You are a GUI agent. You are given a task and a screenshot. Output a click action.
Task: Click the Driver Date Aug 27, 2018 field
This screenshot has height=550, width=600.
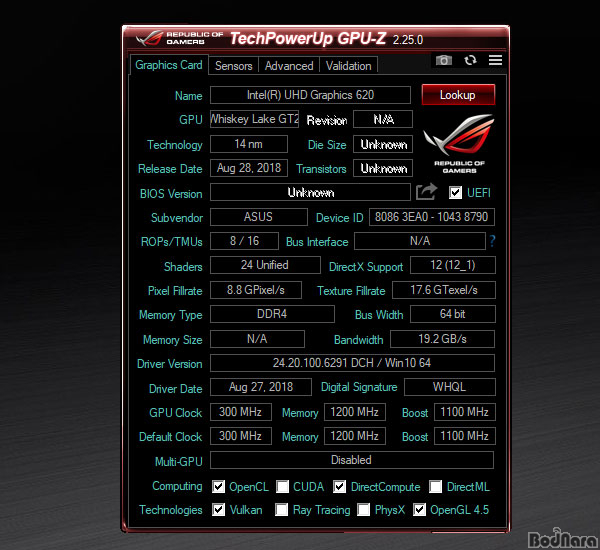(261, 387)
